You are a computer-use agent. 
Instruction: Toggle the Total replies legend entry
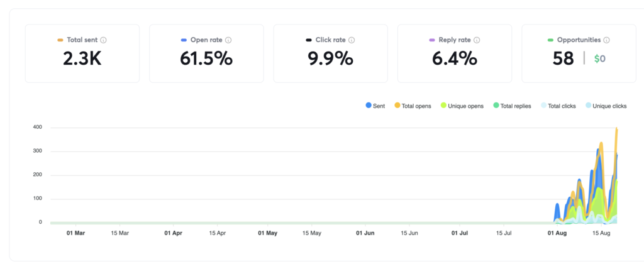(512, 106)
